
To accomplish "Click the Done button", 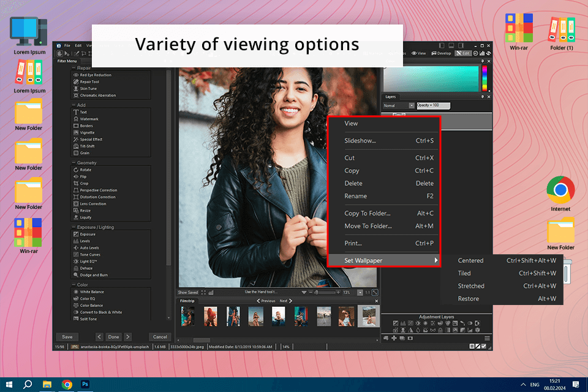I will [114, 337].
